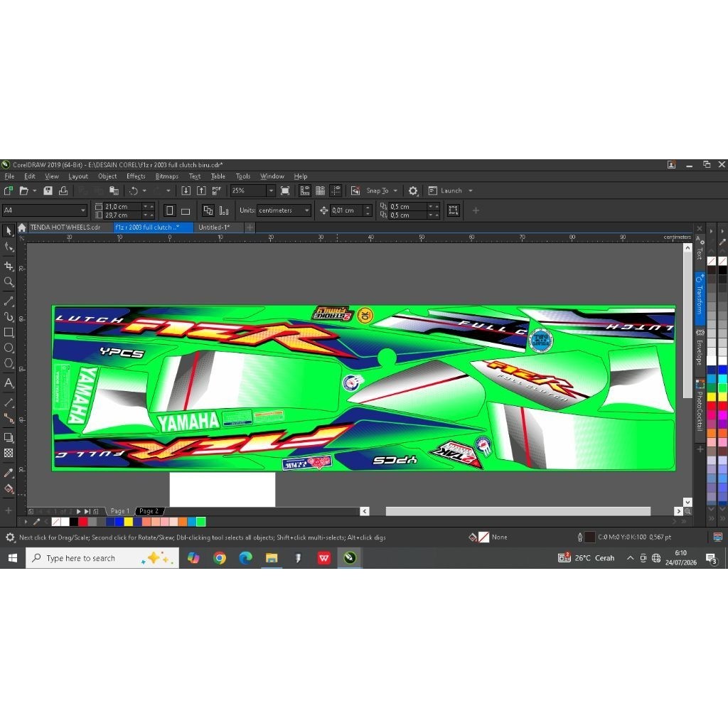Open the Effects menu
This screenshot has width=728, height=728.
136,176
